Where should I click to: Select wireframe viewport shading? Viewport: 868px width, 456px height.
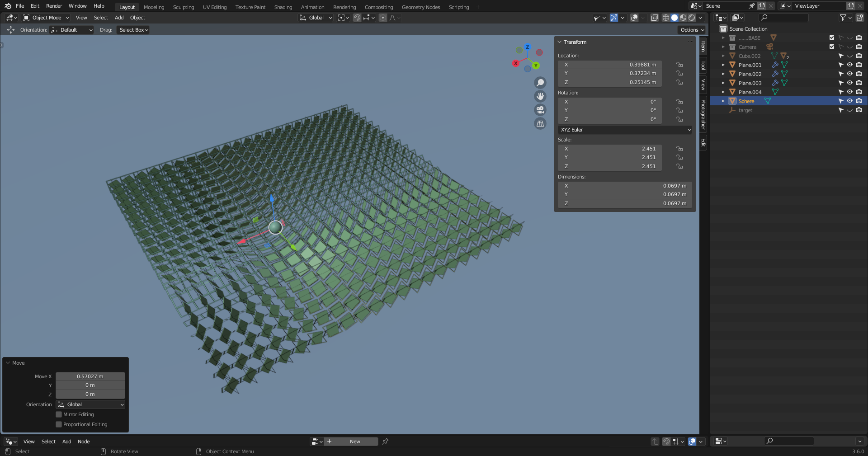coord(666,18)
